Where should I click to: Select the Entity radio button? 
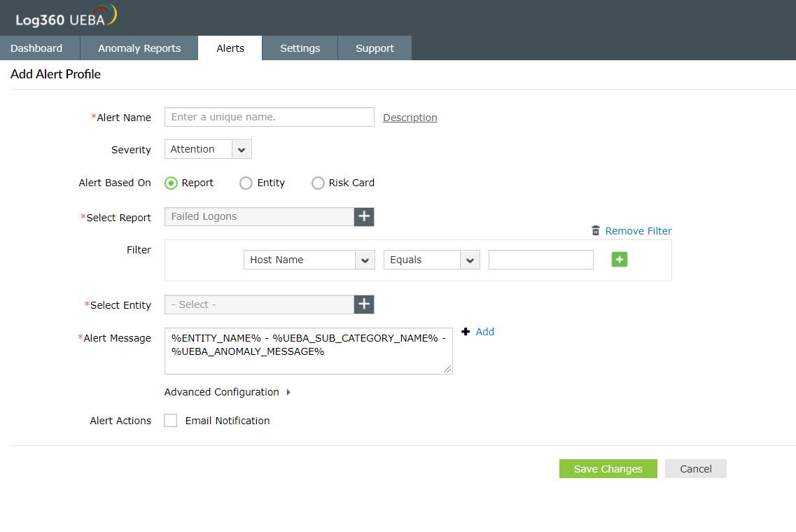click(x=246, y=183)
